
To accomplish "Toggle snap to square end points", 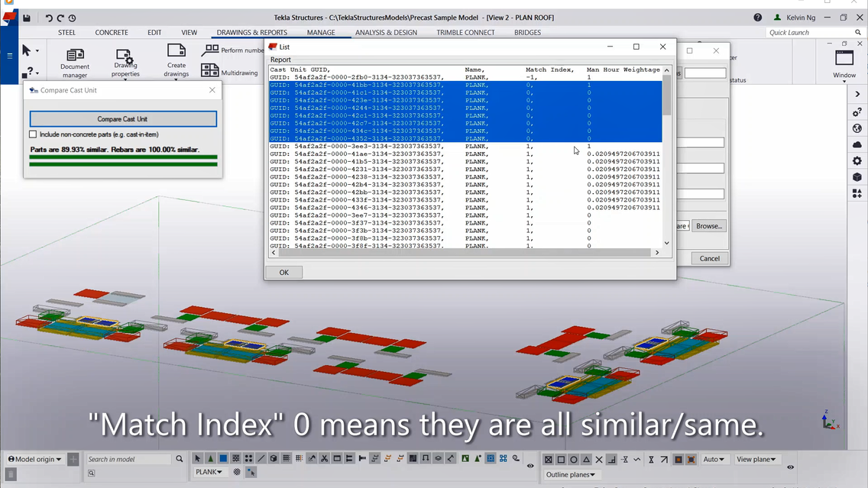I will [561, 459].
